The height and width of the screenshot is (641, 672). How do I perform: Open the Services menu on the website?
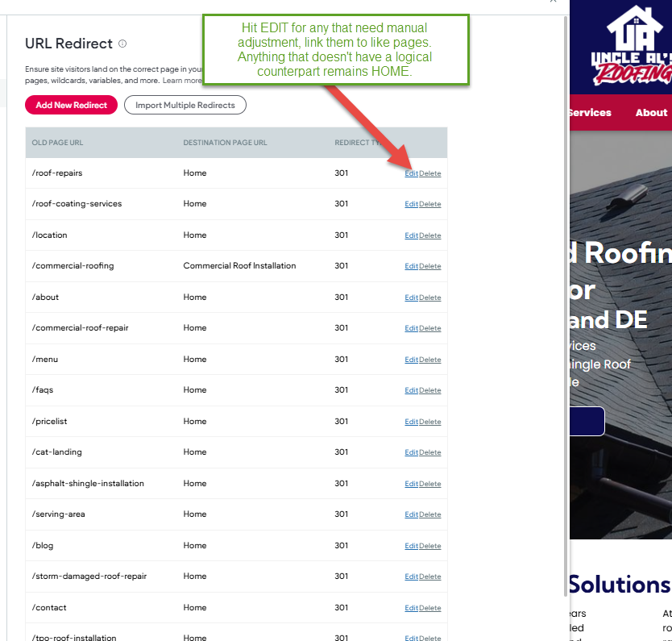[590, 112]
